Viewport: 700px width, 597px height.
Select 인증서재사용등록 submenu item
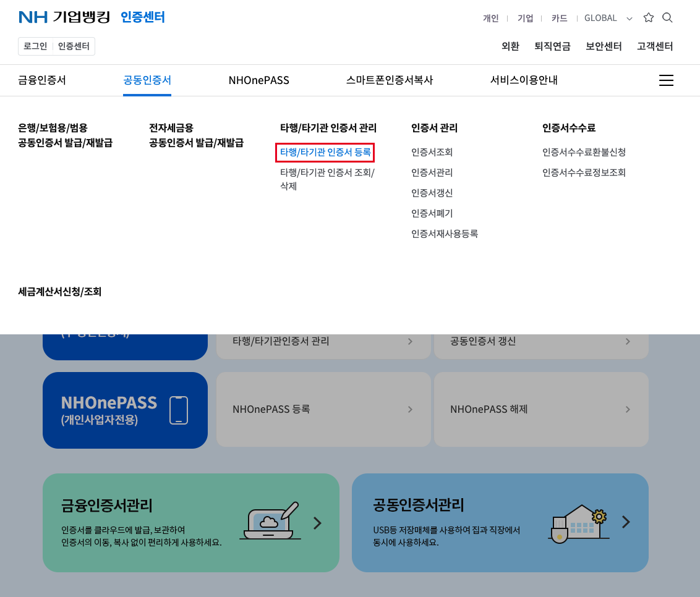(x=445, y=234)
